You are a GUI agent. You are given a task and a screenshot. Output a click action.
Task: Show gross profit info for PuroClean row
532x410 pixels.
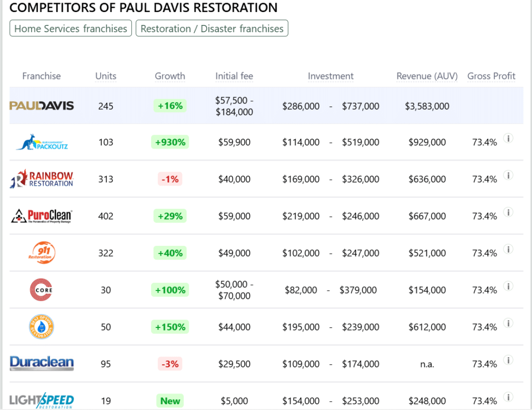[x=508, y=212]
